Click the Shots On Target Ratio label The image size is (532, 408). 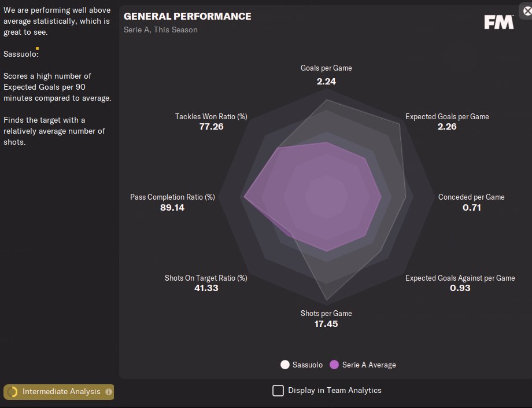tap(206, 278)
